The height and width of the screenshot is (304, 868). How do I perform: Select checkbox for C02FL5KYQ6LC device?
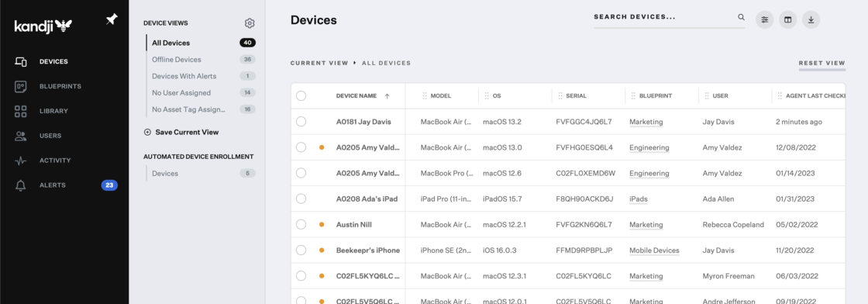point(301,276)
